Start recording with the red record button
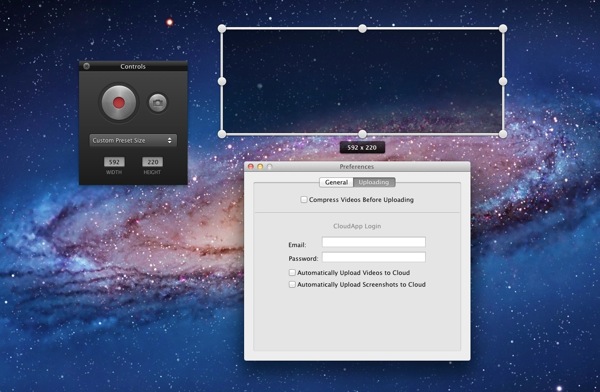 119,102
